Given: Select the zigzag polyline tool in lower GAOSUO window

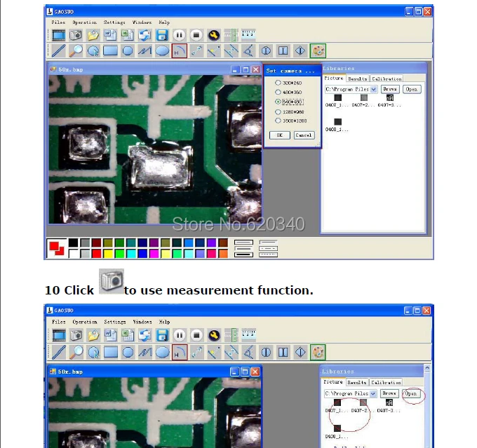Looking at the screenshot, I should [145, 352].
